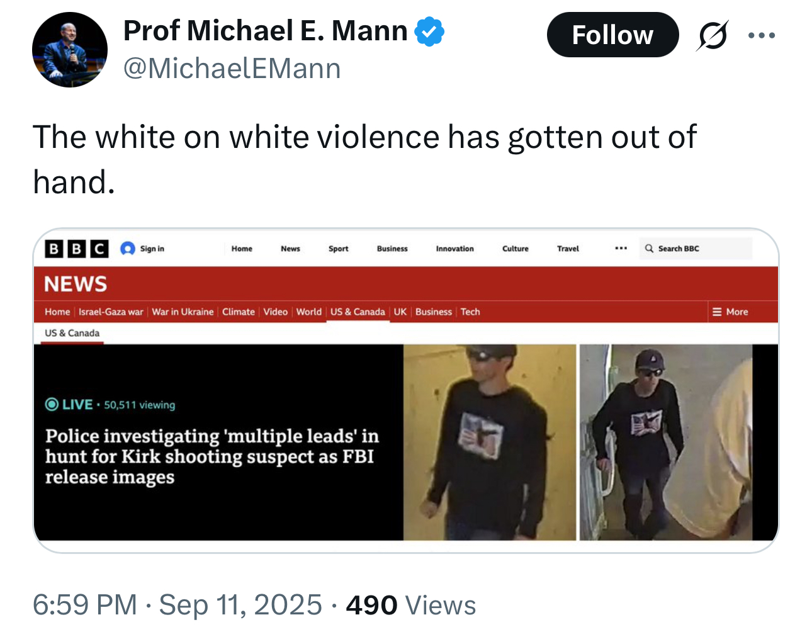
Task: Open the three-dot more options menu
Action: 762,35
